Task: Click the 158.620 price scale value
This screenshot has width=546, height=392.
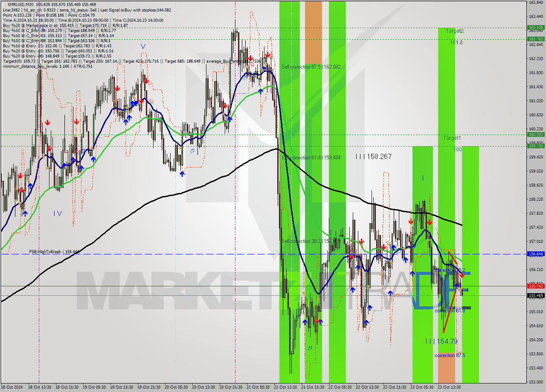Action: [x=536, y=185]
